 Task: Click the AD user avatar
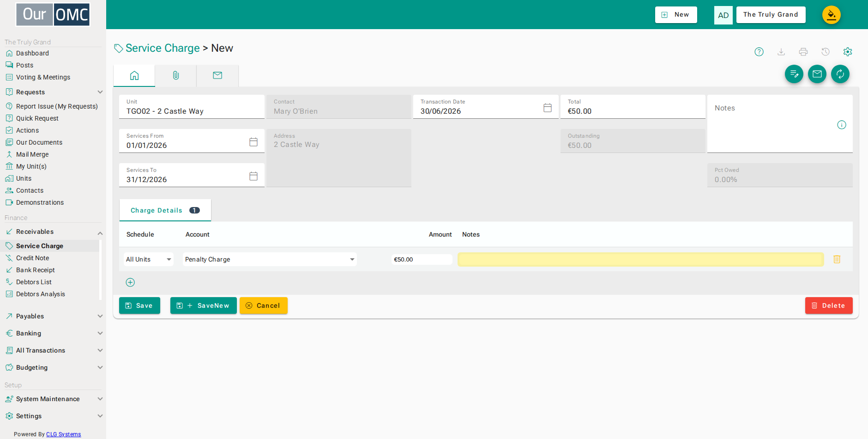tap(723, 15)
